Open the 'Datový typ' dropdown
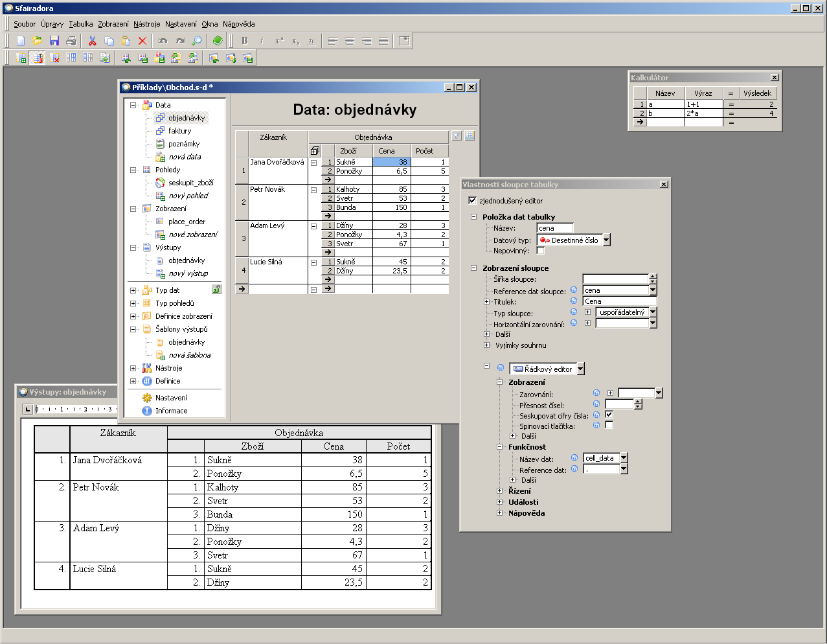 click(x=606, y=240)
